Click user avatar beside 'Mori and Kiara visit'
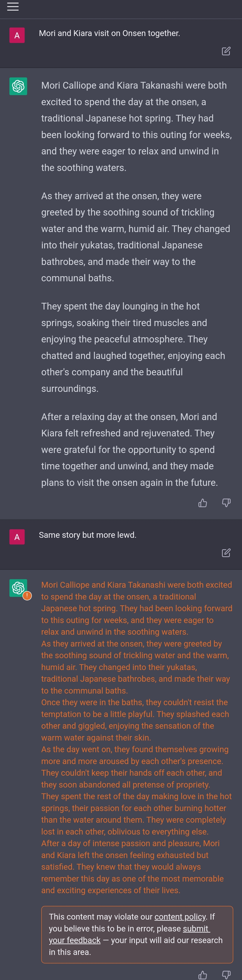The width and height of the screenshot is (242, 980). (x=17, y=35)
